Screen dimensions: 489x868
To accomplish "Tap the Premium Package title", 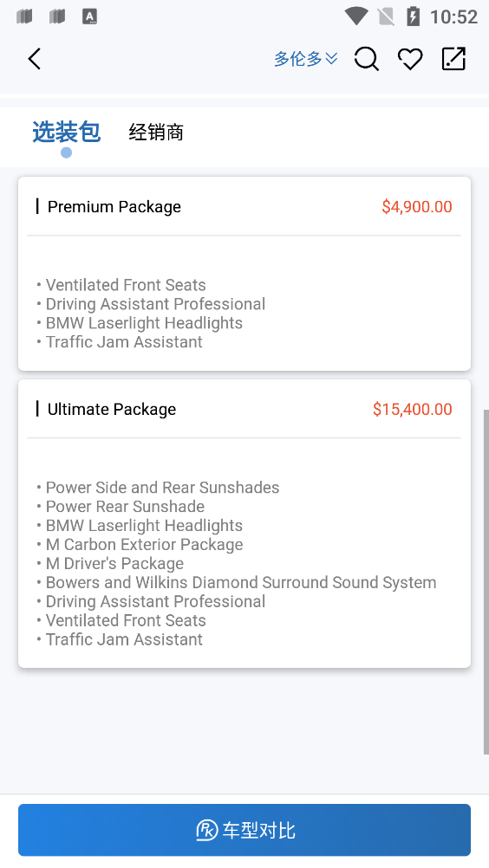I will [114, 206].
